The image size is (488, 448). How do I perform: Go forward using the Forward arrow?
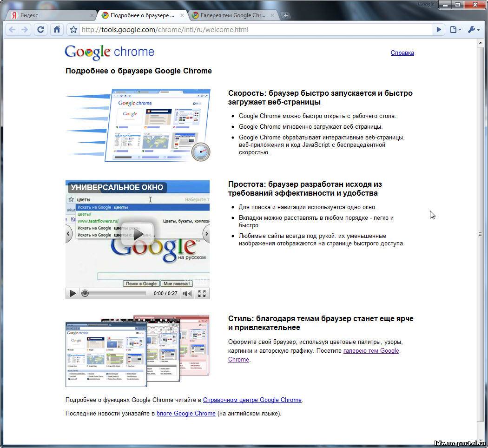(24, 30)
